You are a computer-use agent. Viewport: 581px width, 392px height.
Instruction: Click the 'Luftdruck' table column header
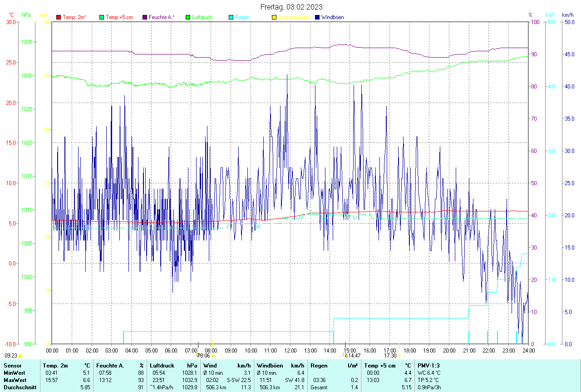coord(162,365)
